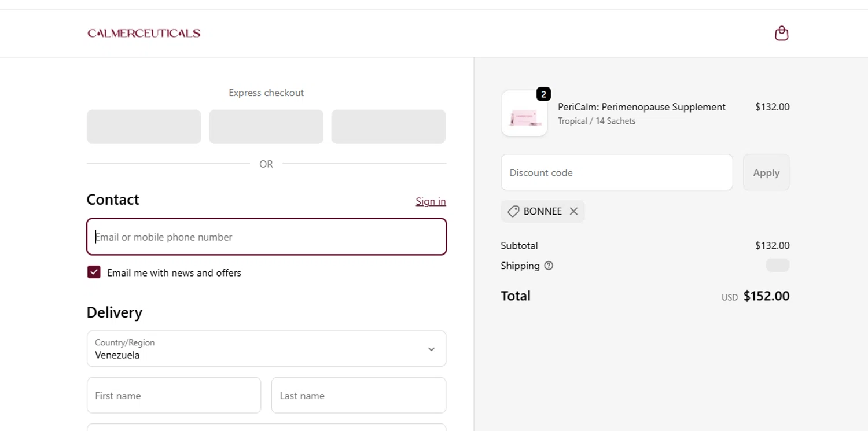Click the Delivery heading
Viewport: 868px width, 431px height.
point(114,312)
